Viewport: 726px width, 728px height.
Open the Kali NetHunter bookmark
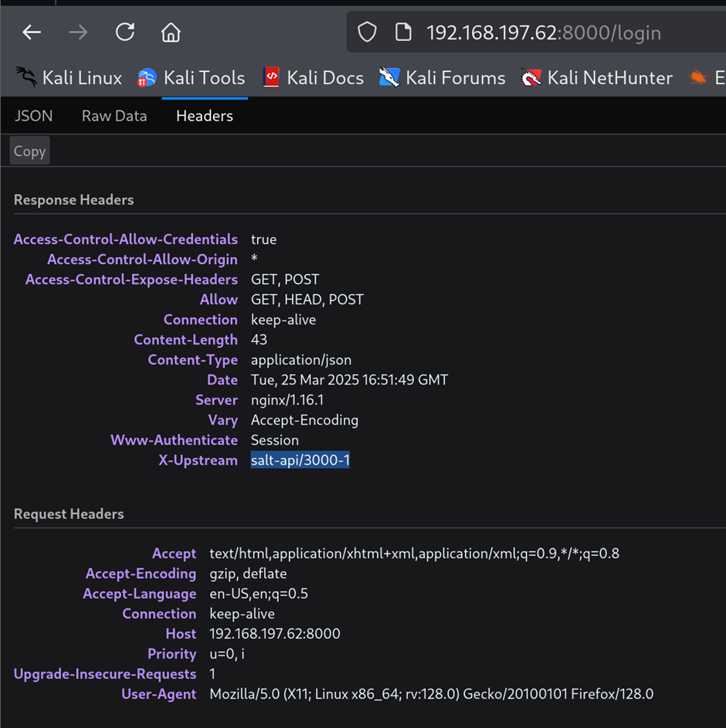pyautogui.click(x=596, y=78)
